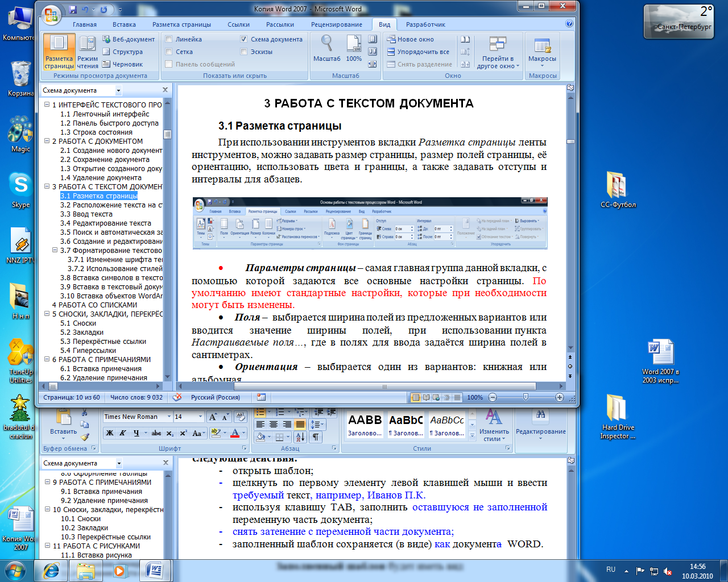728x582 pixels.
Task: Open the Вставка ribbon tab
Action: (124, 24)
